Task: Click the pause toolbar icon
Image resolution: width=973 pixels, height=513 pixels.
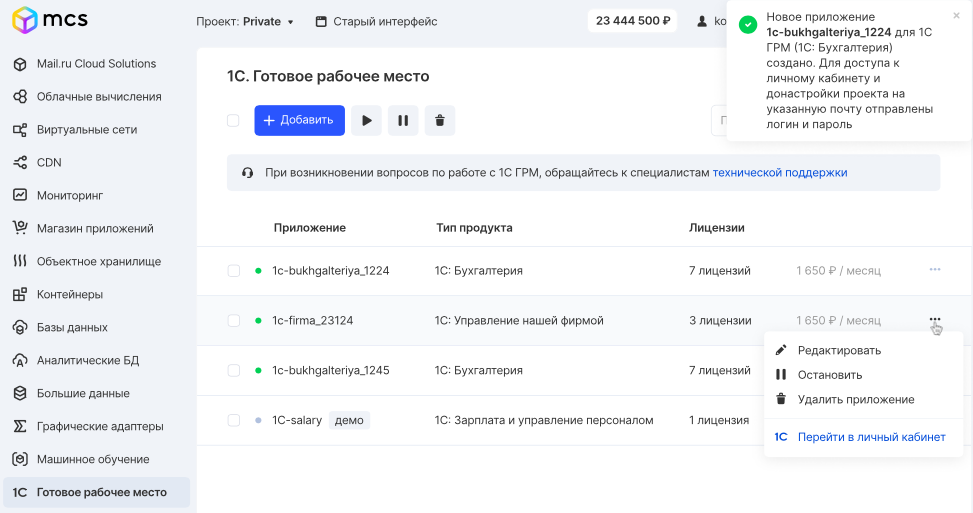Action: coord(403,120)
